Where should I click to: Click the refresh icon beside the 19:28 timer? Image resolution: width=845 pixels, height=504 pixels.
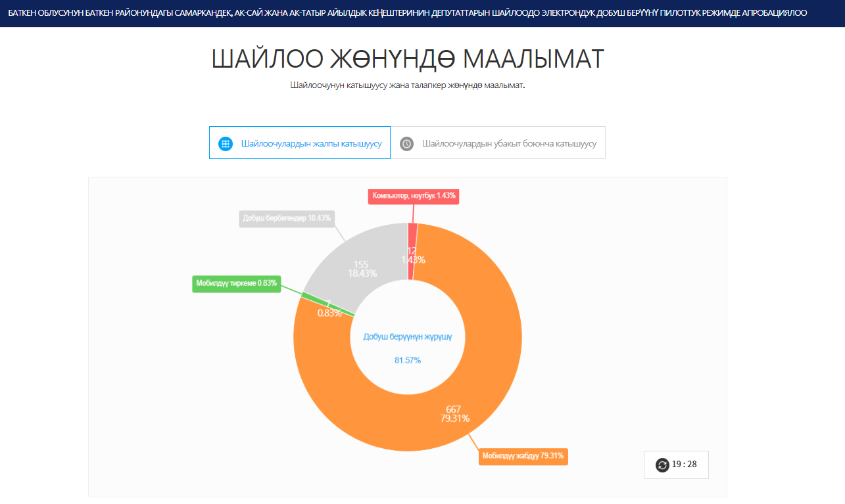pos(662,465)
